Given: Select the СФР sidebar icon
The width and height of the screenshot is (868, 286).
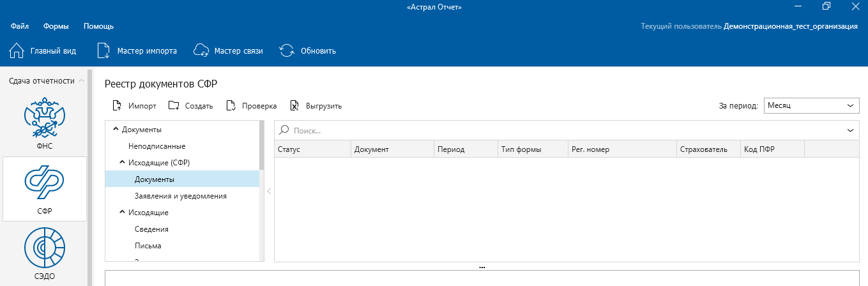Looking at the screenshot, I should pos(45,185).
